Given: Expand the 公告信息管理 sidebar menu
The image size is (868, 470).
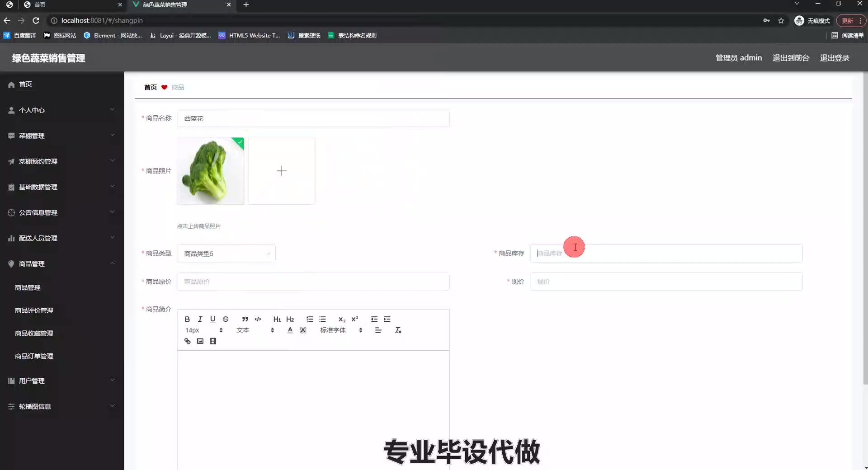Looking at the screenshot, I should click(62, 212).
